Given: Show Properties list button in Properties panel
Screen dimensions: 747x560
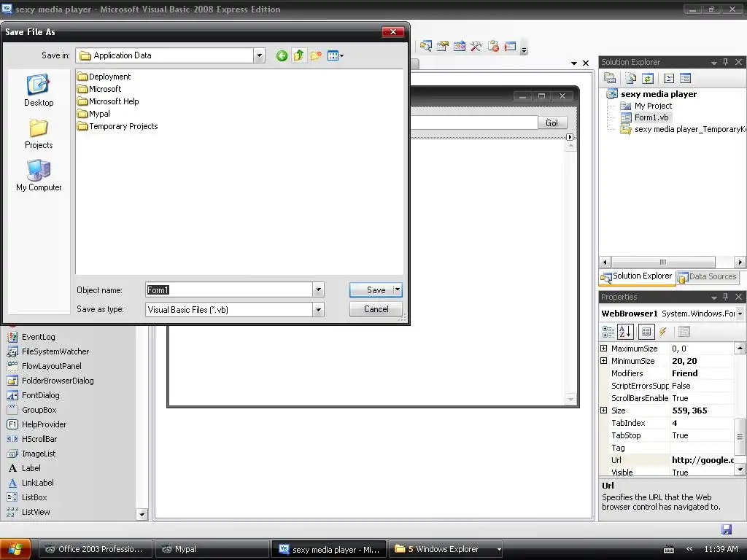Looking at the screenshot, I should [646, 332].
